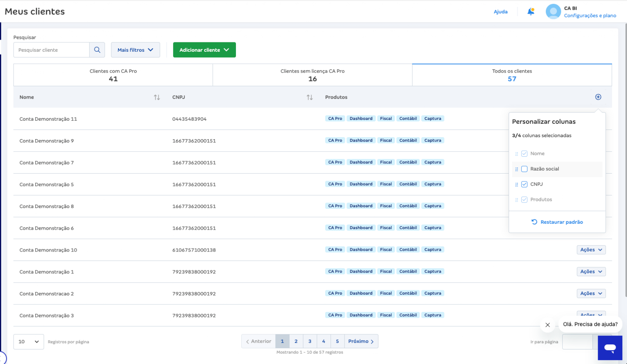Select Clientes sem licença CA Pro tab
The width and height of the screenshot is (627, 364).
[x=312, y=75]
